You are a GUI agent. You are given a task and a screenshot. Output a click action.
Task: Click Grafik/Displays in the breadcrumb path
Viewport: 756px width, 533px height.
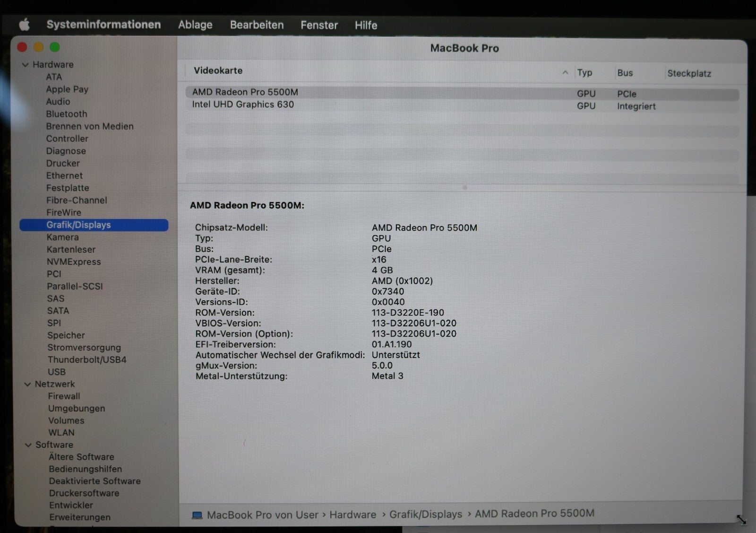tap(425, 514)
